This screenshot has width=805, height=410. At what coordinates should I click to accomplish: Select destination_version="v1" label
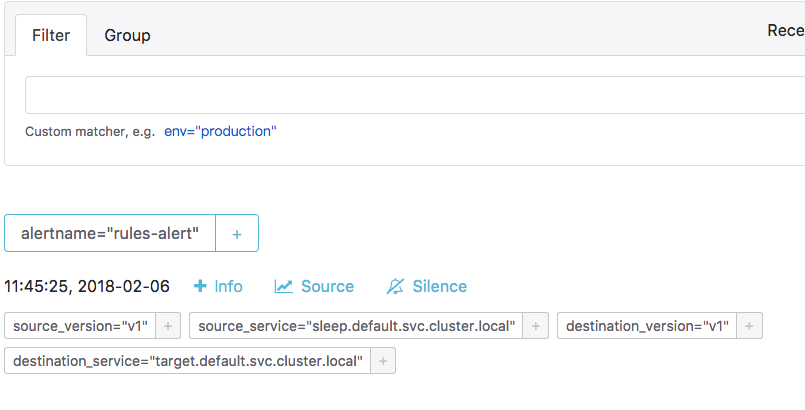pos(647,326)
